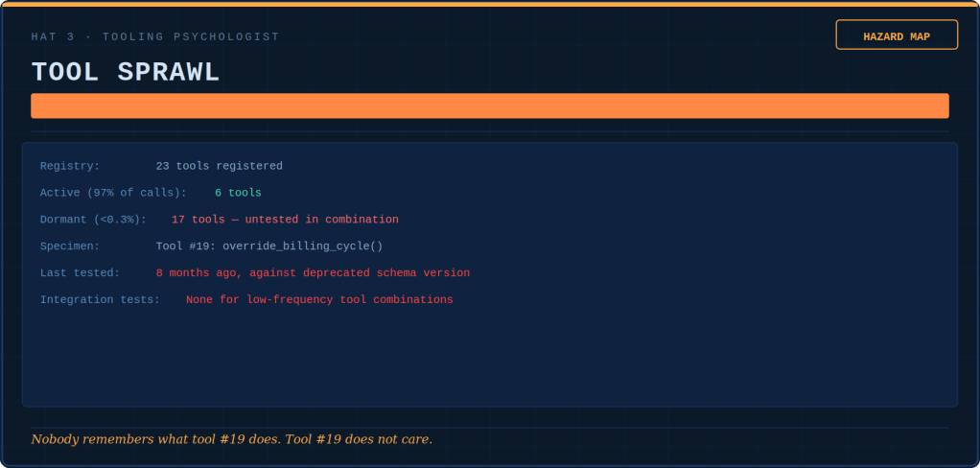Select the green '6 tools' value
This screenshot has width=980, height=468.
(238, 193)
